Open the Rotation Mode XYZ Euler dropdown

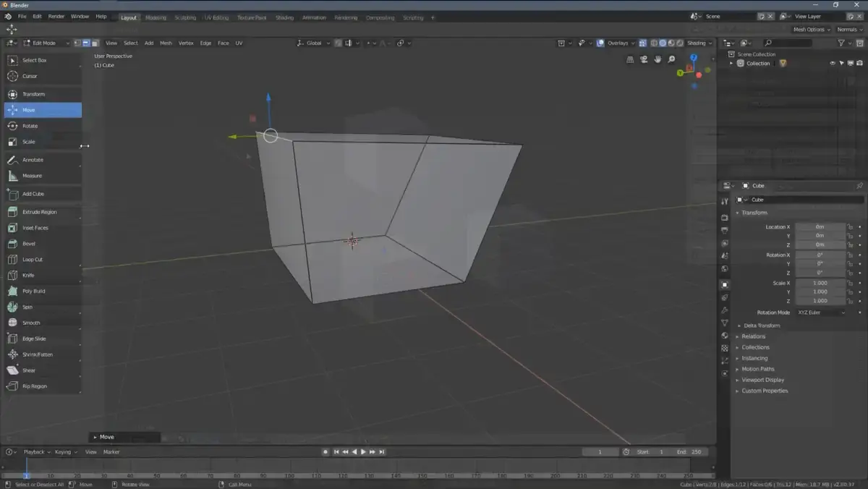[x=820, y=312]
